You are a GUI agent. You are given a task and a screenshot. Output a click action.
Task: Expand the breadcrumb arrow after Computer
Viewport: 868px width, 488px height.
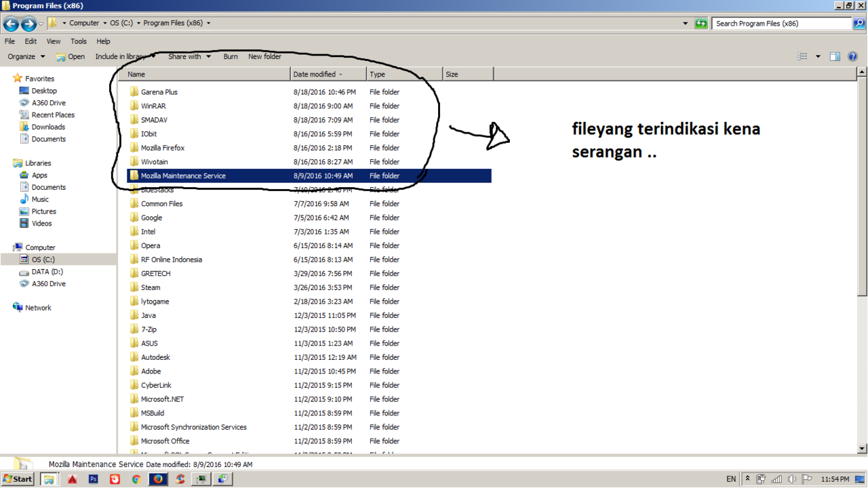(x=105, y=23)
